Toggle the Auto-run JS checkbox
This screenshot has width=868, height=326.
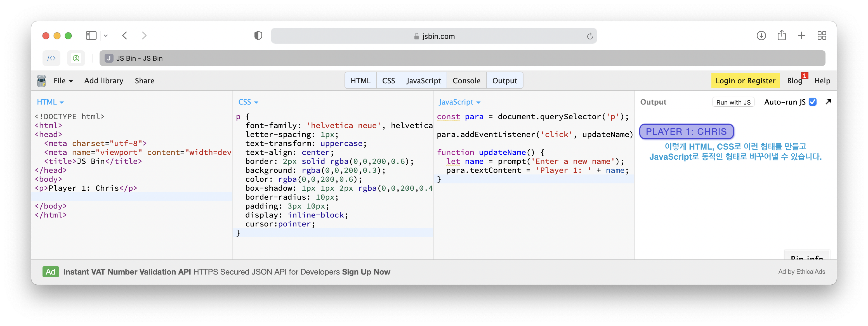[x=813, y=102]
